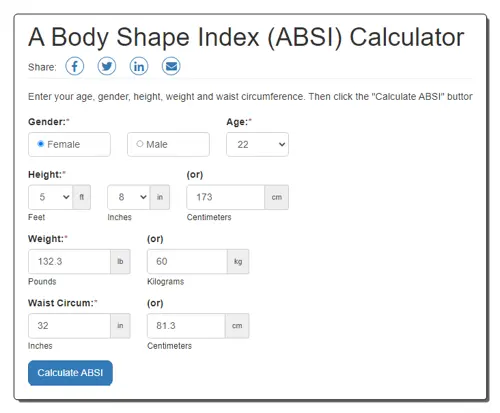This screenshot has height=413, width=500.
Task: Share via the email envelope icon
Action: [x=171, y=66]
